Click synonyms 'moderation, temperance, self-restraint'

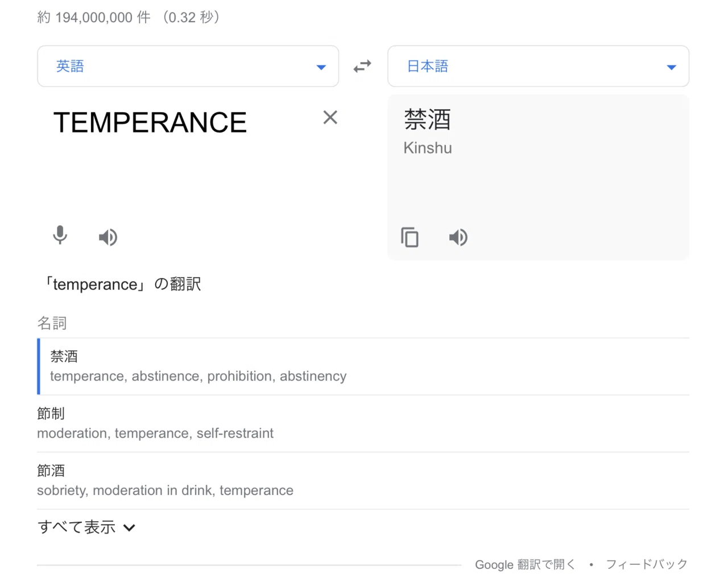[155, 434]
